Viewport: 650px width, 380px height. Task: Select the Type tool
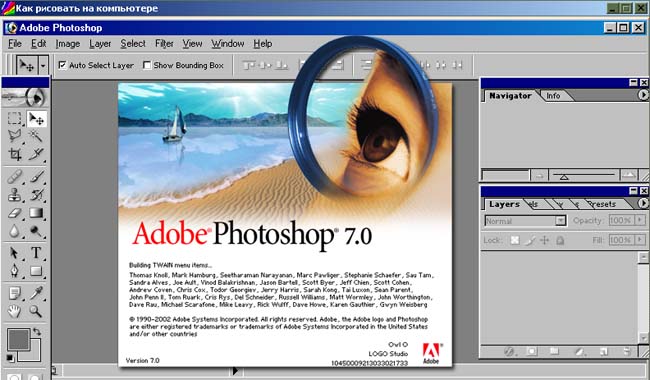pos(36,253)
